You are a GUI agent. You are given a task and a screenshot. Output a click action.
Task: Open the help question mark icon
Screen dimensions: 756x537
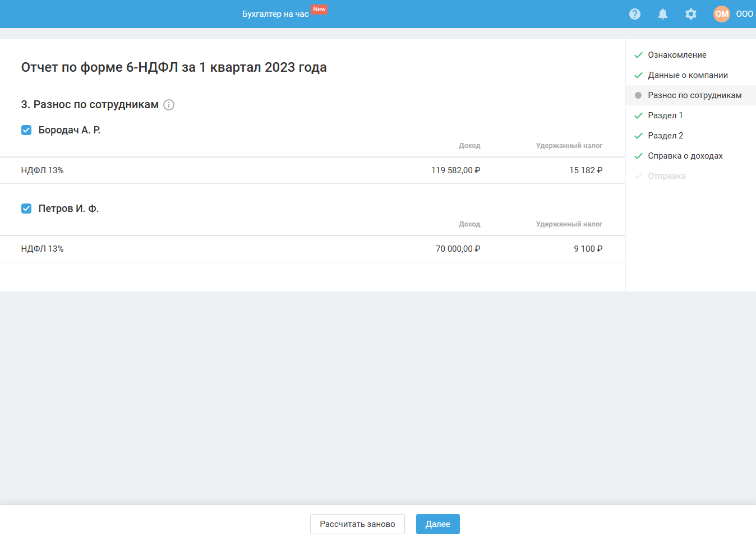click(635, 14)
